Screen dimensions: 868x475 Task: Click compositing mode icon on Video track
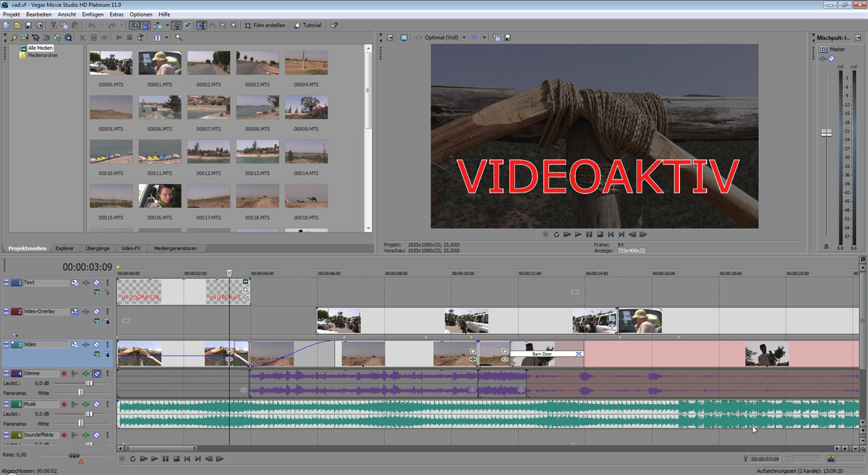[97, 354]
